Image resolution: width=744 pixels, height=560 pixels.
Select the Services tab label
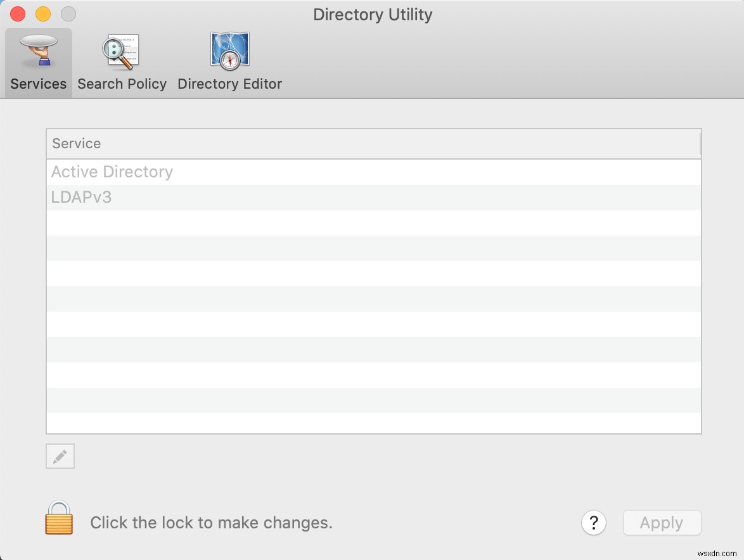tap(38, 83)
